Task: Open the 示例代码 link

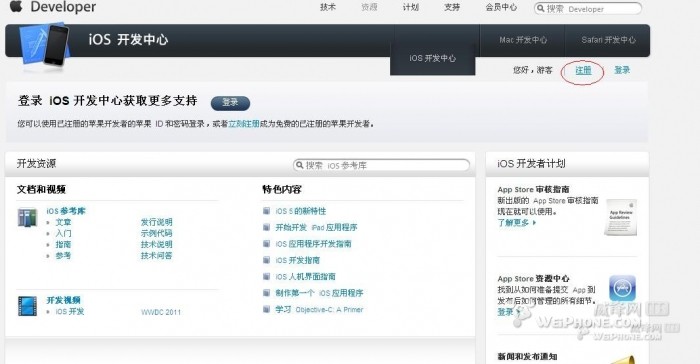Action: tap(156, 233)
